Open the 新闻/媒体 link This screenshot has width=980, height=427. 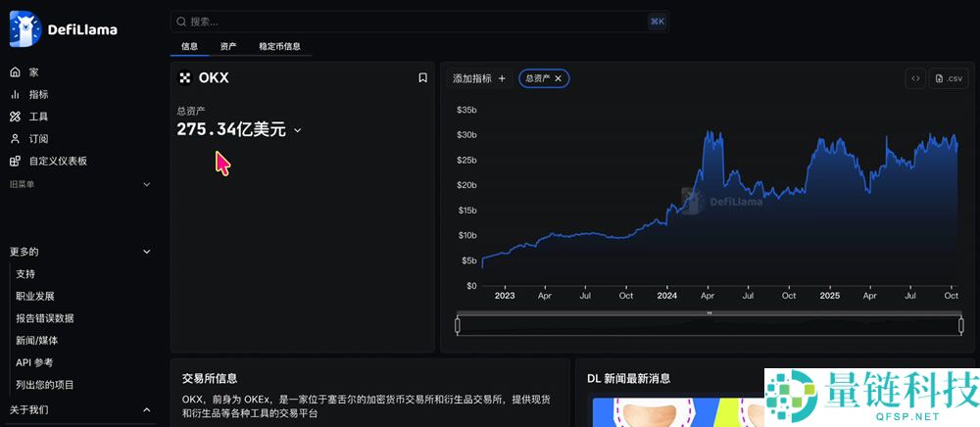[x=37, y=341]
